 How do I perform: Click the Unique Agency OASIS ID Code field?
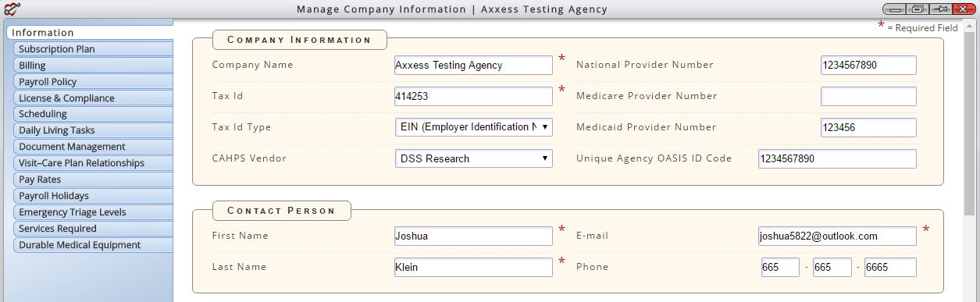click(x=837, y=158)
